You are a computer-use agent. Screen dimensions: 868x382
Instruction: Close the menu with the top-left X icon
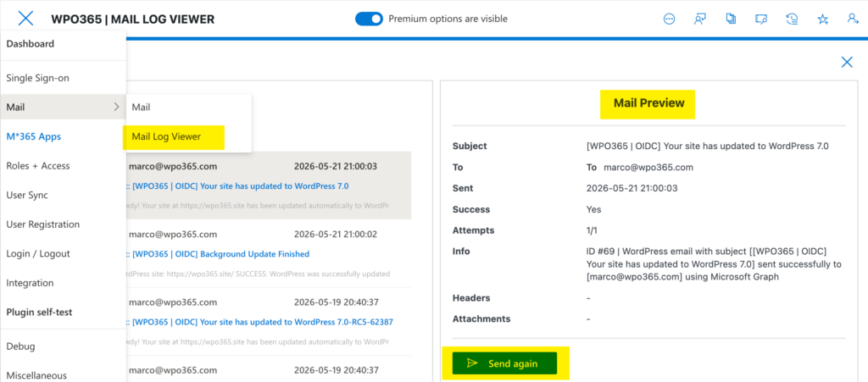(x=25, y=19)
